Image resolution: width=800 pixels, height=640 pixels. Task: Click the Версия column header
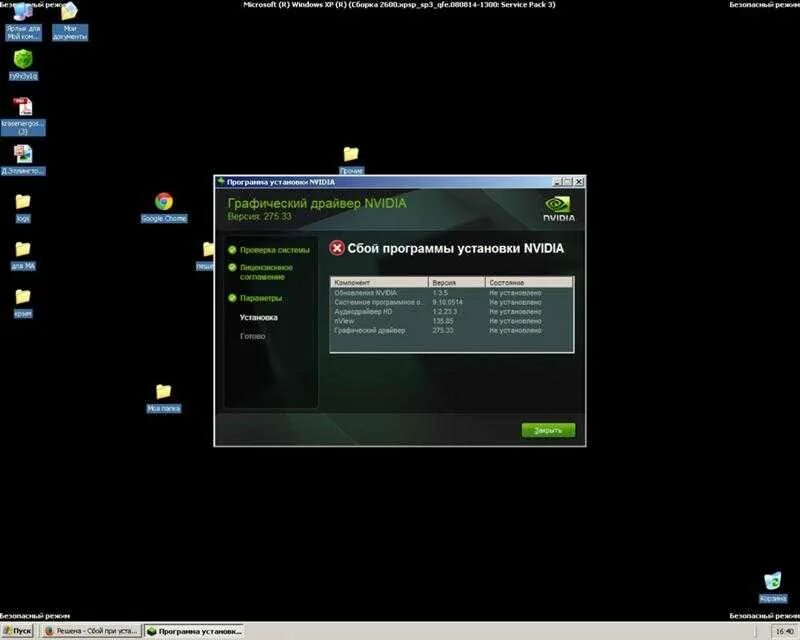click(x=457, y=282)
